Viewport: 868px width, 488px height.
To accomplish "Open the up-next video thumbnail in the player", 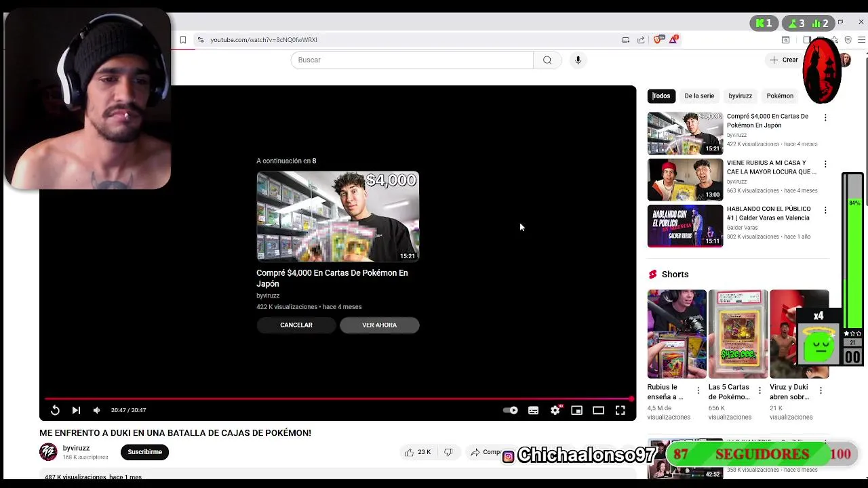I will (338, 216).
